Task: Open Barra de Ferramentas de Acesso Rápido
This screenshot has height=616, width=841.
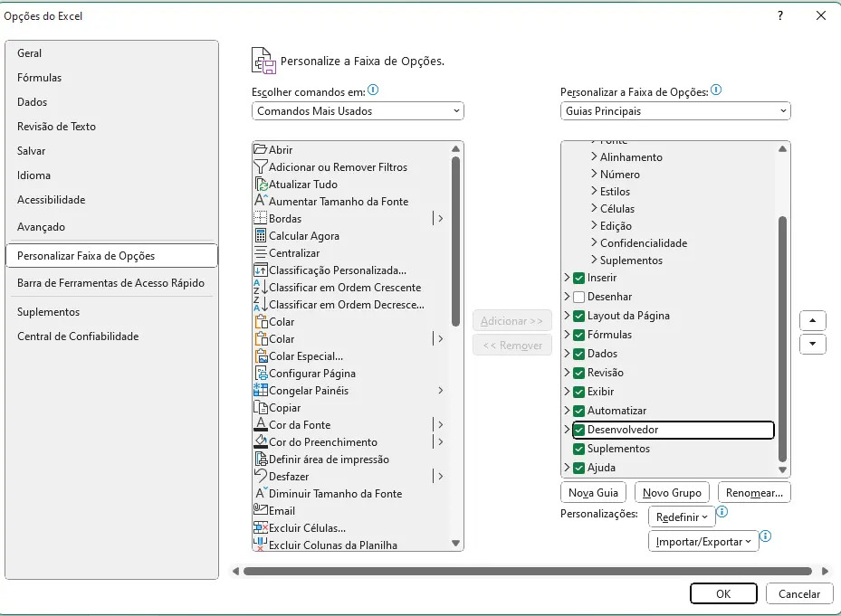Action: click(x=111, y=283)
